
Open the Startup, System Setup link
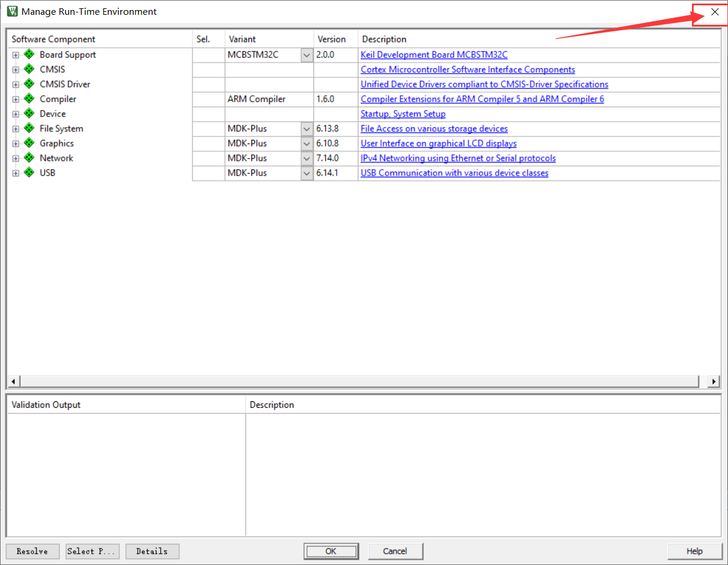coord(403,114)
